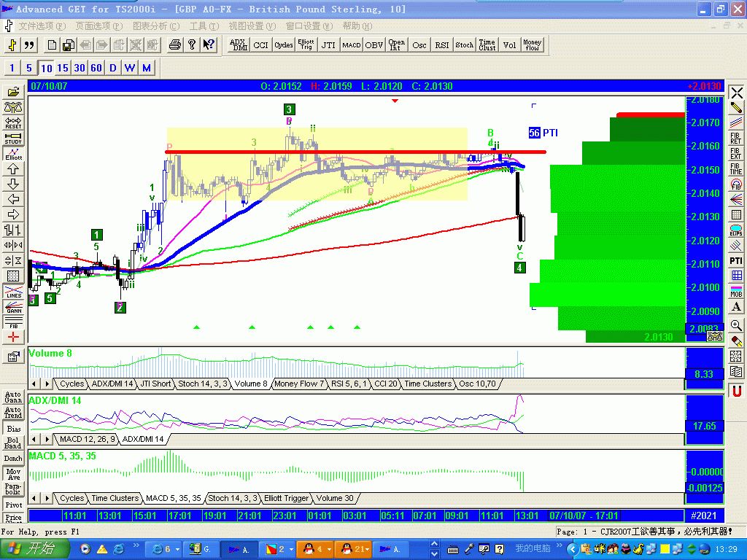This screenshot has height=560, width=747.
Task: Toggle Auto Trend in left sidebar
Action: click(13, 413)
